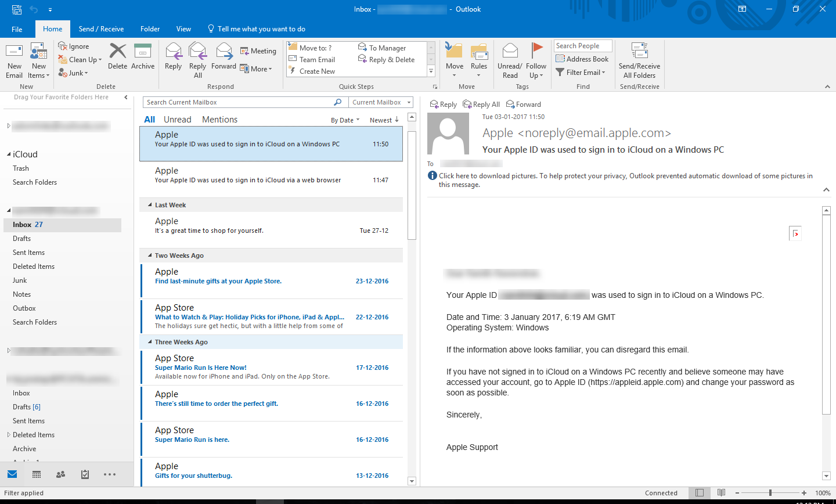836x504 pixels.
Task: Select the Team Email quick step
Action: point(312,60)
